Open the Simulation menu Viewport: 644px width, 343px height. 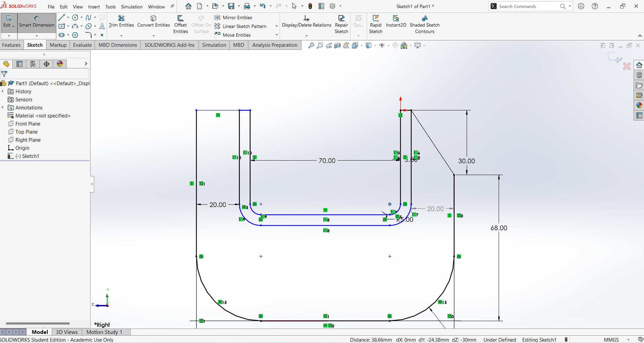click(132, 7)
